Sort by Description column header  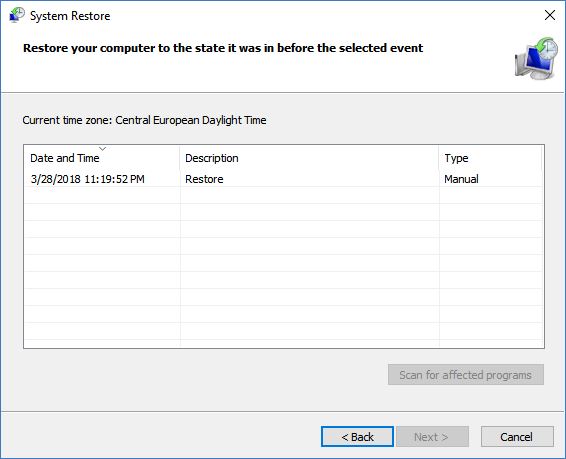pos(309,158)
